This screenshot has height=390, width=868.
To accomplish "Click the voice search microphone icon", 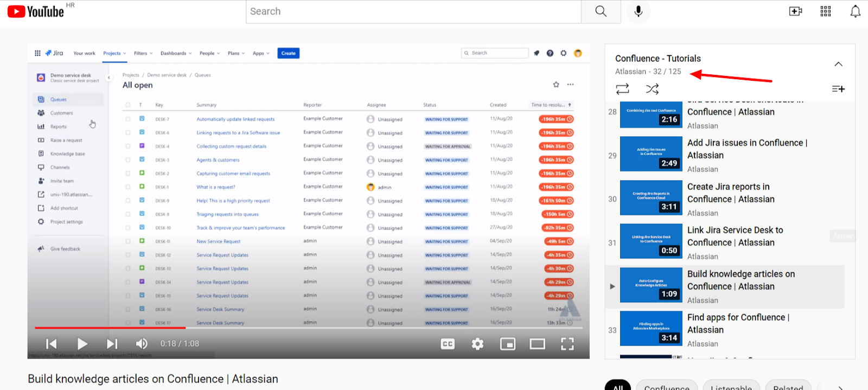I will coord(639,11).
